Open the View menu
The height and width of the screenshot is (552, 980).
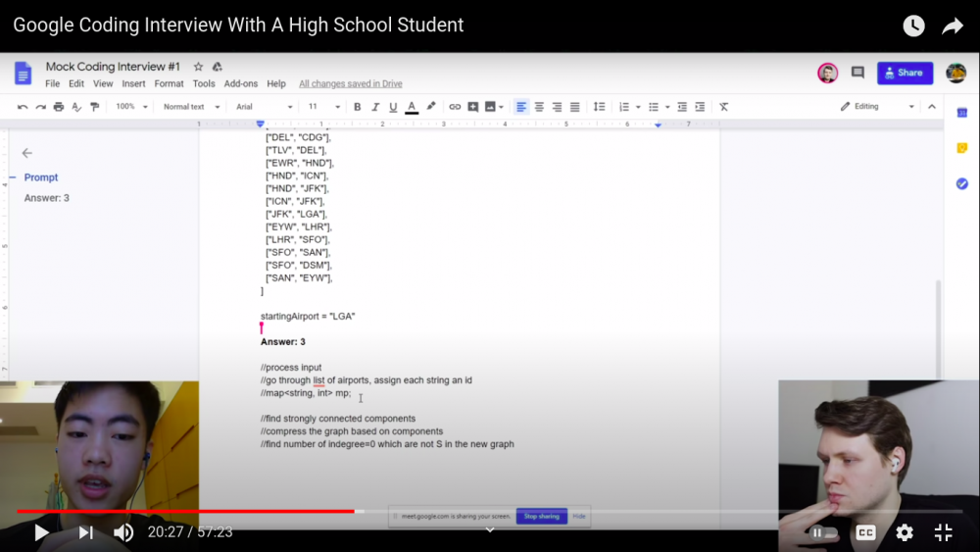click(103, 83)
